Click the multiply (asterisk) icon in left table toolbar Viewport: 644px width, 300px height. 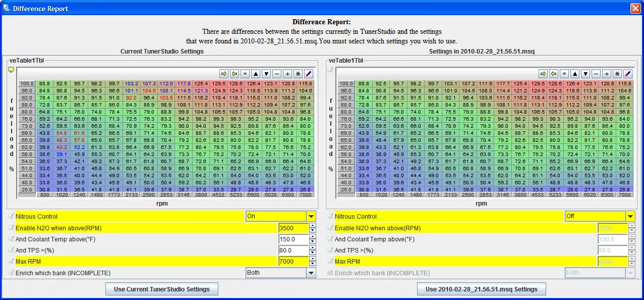click(298, 73)
